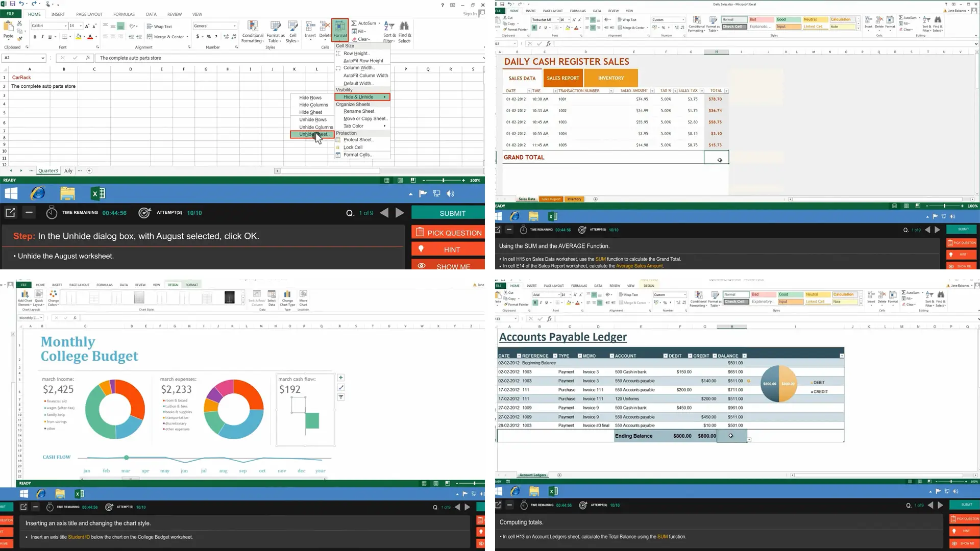Screen dimensions: 980x551
Task: Open Quick Layout in the College Budget window
Action: click(39, 298)
